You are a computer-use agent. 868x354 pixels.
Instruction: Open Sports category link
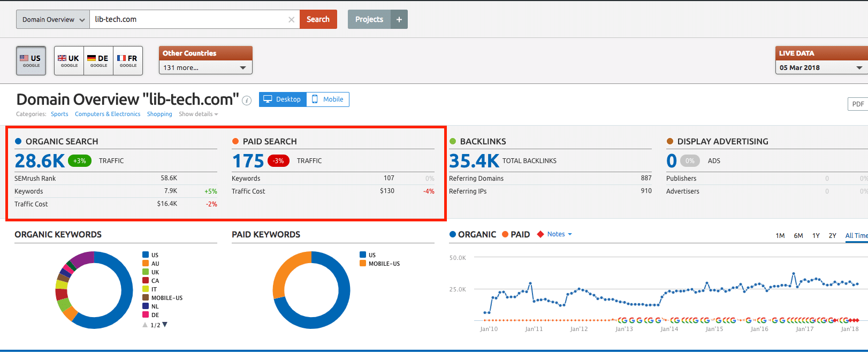59,114
